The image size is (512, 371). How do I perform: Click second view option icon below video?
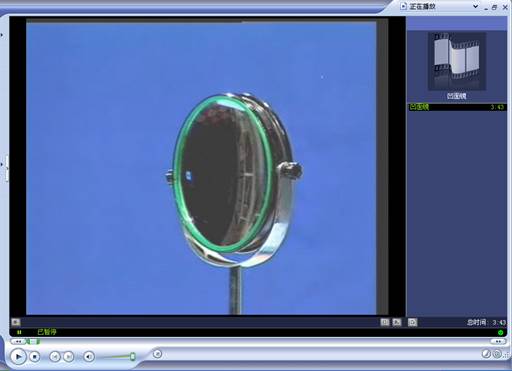click(397, 322)
